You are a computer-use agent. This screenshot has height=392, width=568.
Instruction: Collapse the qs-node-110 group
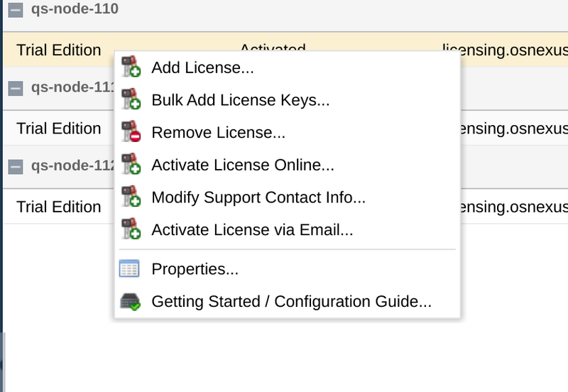point(16,10)
